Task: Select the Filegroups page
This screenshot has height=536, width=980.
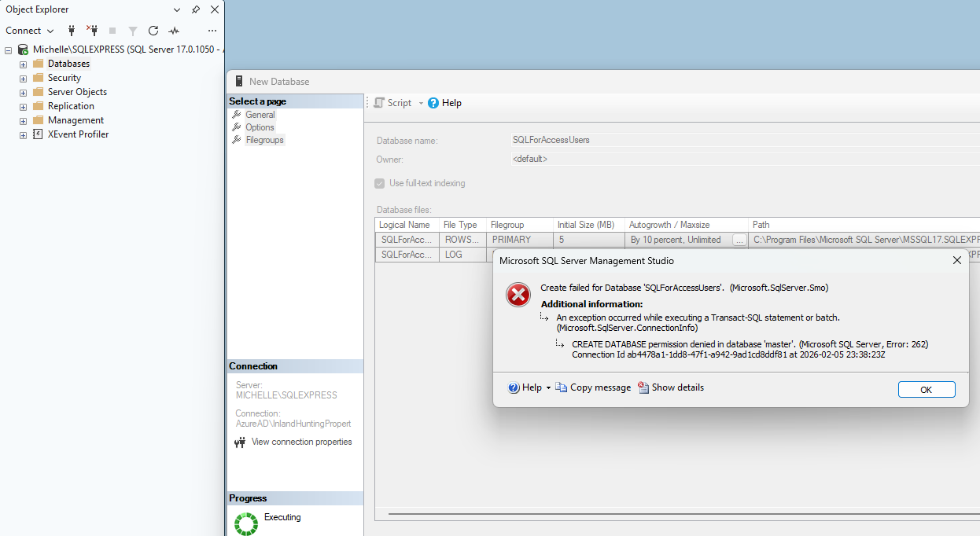Action: pyautogui.click(x=264, y=140)
